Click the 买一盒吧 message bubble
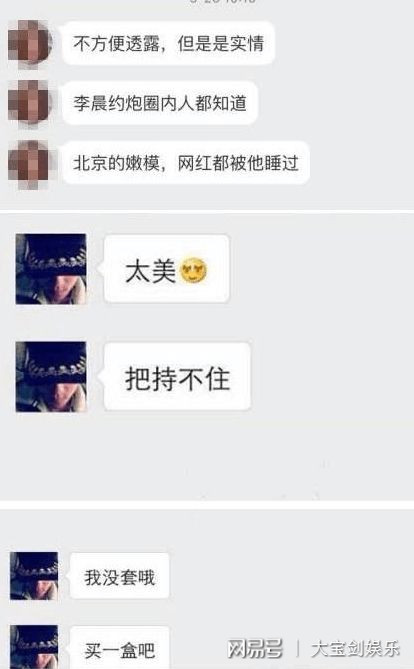Viewport: 414px width, 669px height. (120, 648)
